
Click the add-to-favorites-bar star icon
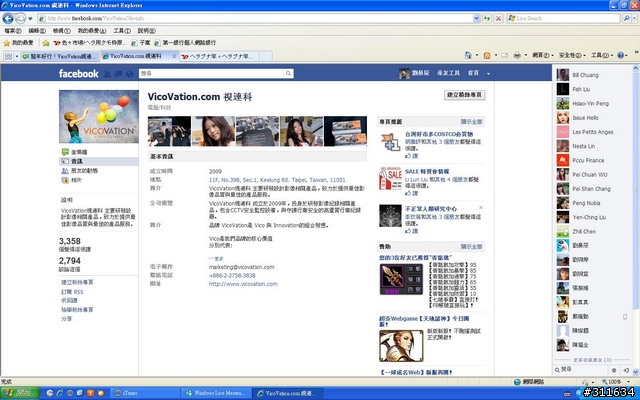tap(46, 43)
